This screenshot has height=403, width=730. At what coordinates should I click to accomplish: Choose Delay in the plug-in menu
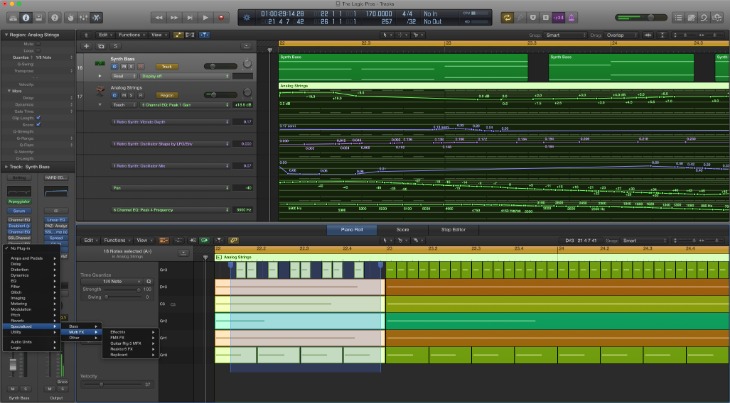point(22,263)
